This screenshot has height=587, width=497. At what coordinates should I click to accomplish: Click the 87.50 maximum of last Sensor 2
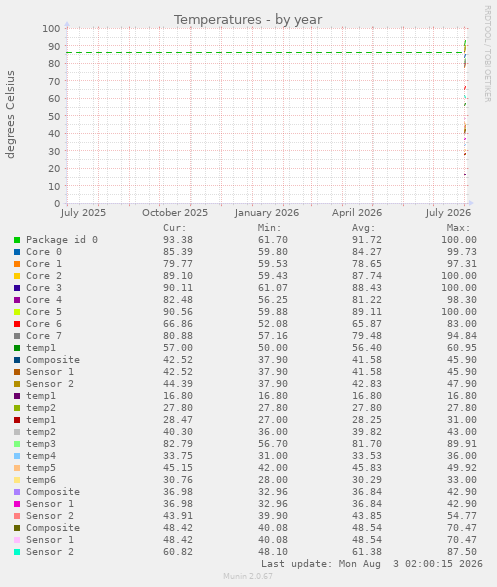tap(462, 551)
